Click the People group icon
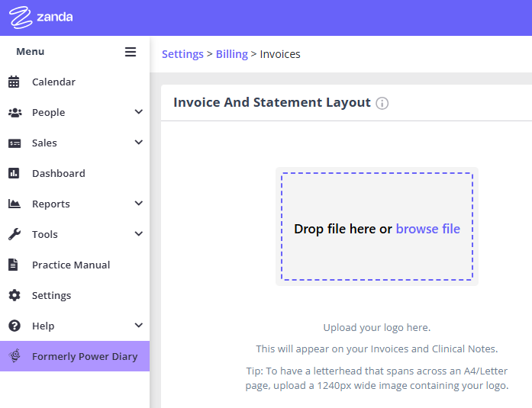Screen dimensions: 532x408 pos(15,113)
